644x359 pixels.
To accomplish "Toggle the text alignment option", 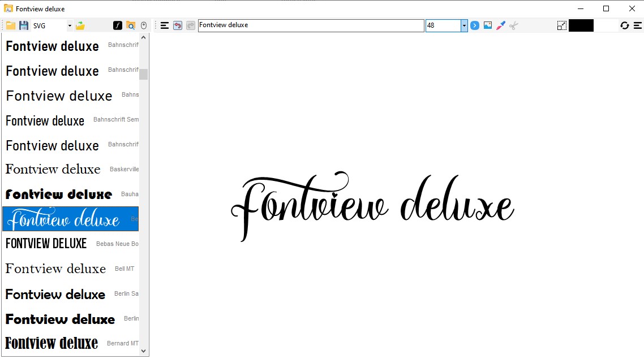I will [164, 25].
